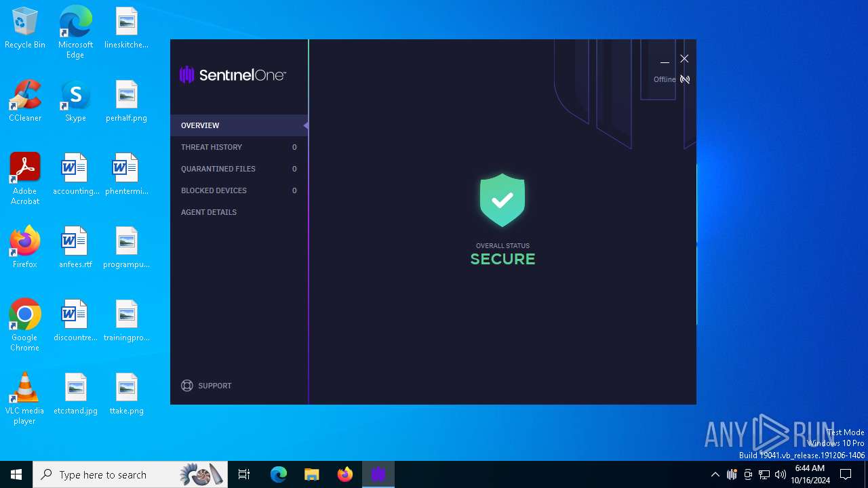Screen dimensions: 868x488
Task: Select the Firefox desktop shortcut
Action: [x=25, y=248]
